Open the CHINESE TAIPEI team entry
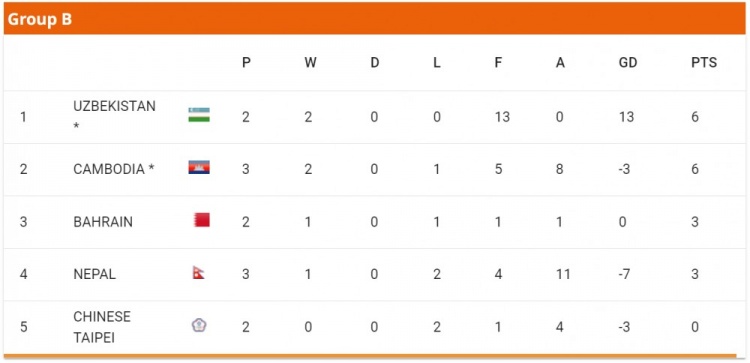 102,327
